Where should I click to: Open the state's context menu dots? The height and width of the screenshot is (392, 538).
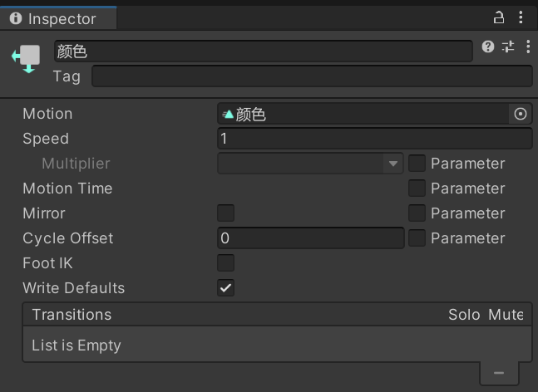(527, 47)
